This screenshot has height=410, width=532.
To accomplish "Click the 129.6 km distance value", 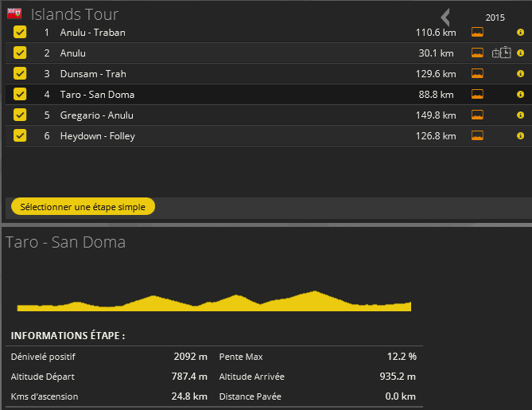I will [436, 74].
